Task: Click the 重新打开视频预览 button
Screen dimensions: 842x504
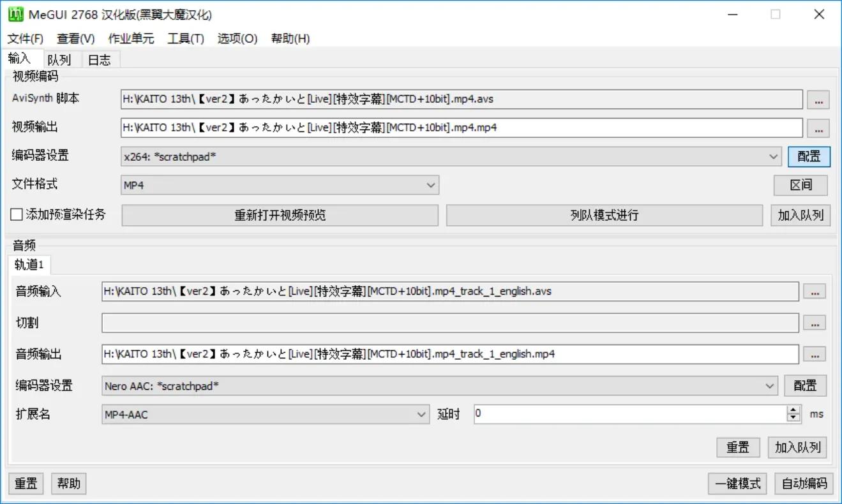Action: click(279, 215)
